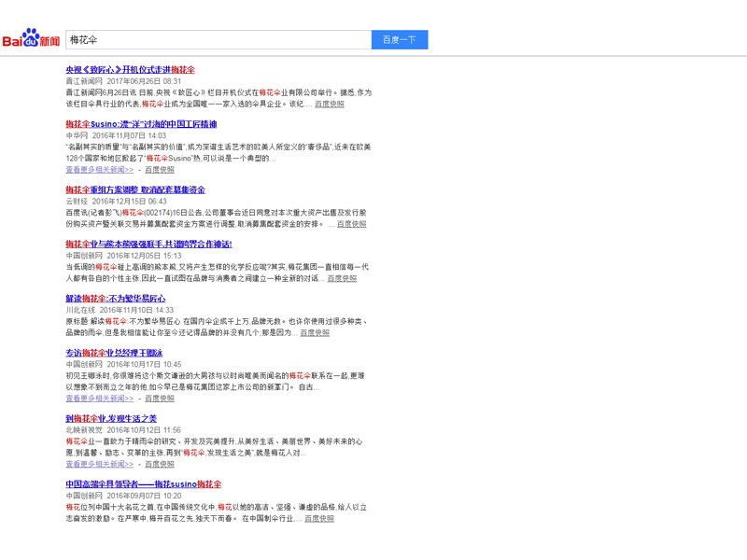This screenshot has height=560, width=747.
Task: View 百度快照 for the 王卿泳 interview result
Action: tap(160, 399)
